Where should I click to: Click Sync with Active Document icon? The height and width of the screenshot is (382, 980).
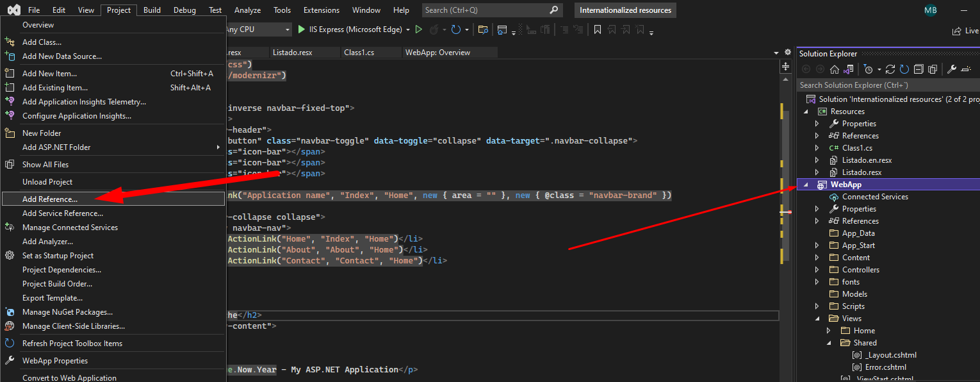click(892, 69)
